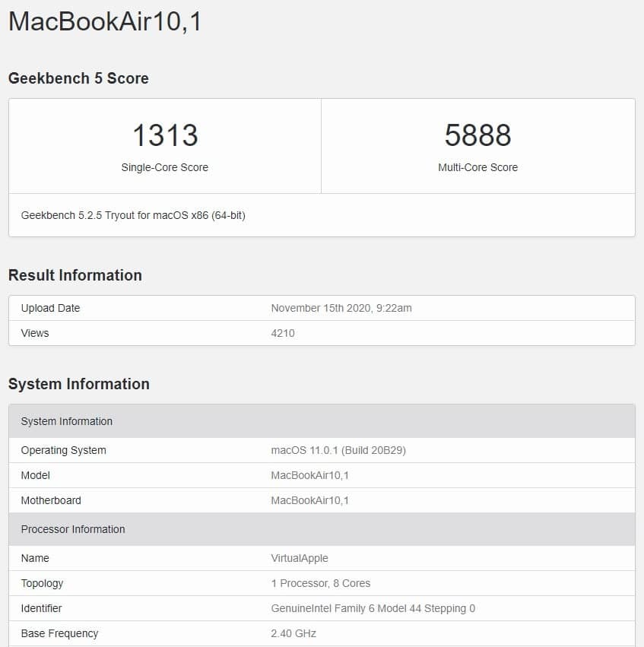Select the Multi-Core Score value 5888

point(478,135)
